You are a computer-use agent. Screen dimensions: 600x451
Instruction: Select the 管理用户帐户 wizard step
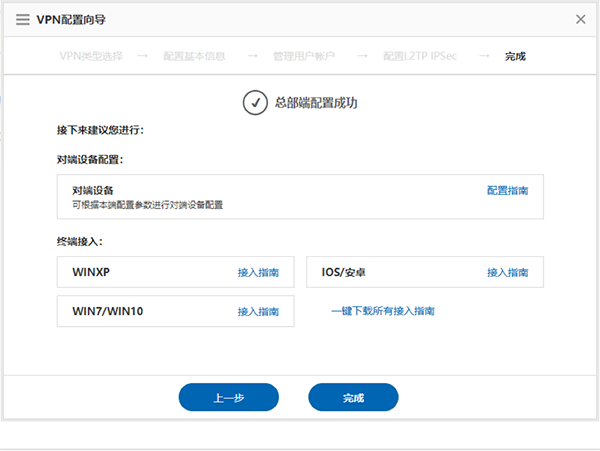click(304, 56)
